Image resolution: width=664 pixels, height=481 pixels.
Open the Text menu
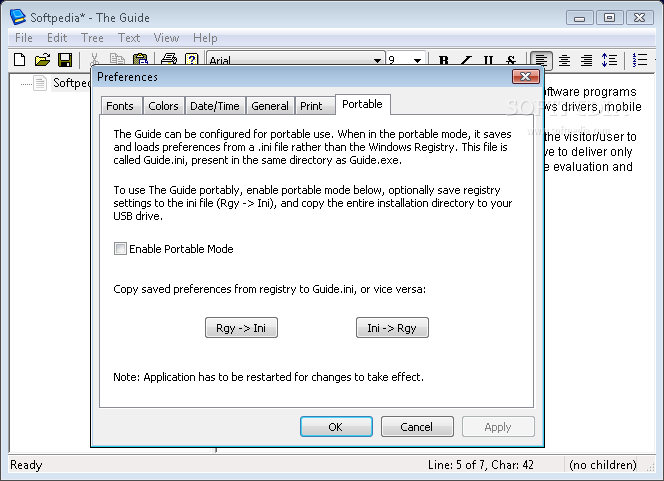[129, 38]
